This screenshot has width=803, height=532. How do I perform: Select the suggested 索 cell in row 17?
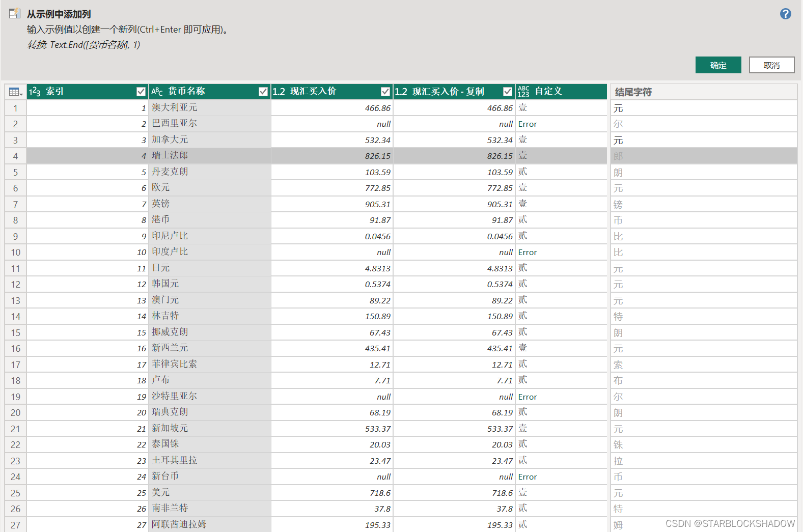click(704, 365)
